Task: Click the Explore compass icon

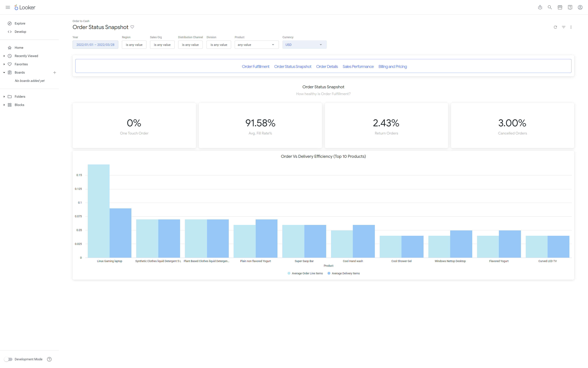Action: pyautogui.click(x=10, y=23)
